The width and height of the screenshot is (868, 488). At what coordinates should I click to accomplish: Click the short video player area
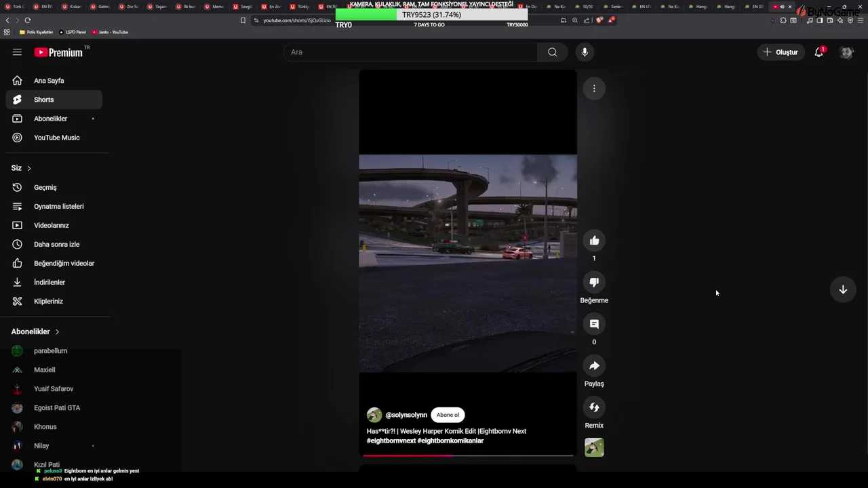tap(468, 263)
